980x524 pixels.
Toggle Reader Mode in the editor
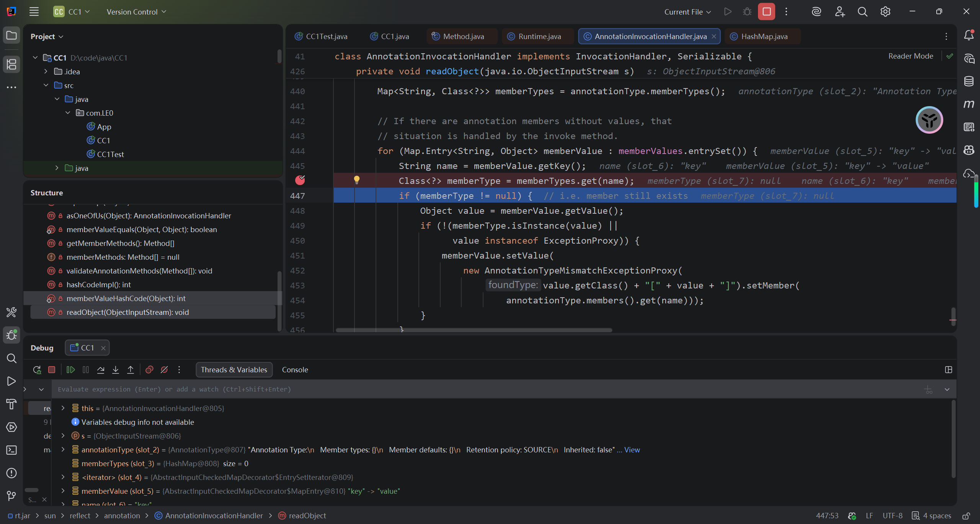click(911, 56)
